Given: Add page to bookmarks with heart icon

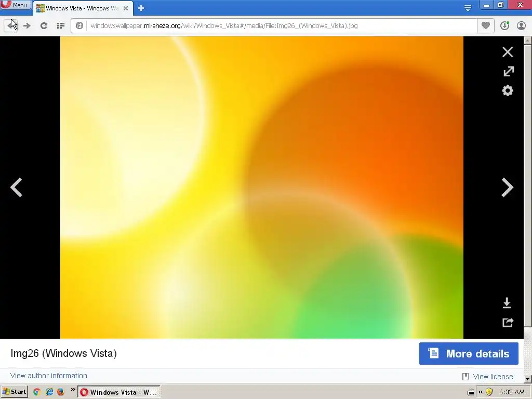Looking at the screenshot, I should pos(486,26).
